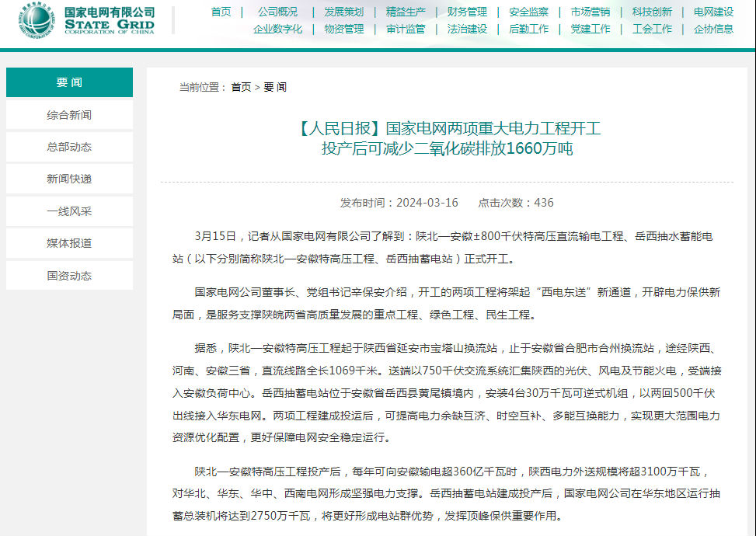
Task: Open the 电网建设 navigation item
Action: (x=713, y=12)
